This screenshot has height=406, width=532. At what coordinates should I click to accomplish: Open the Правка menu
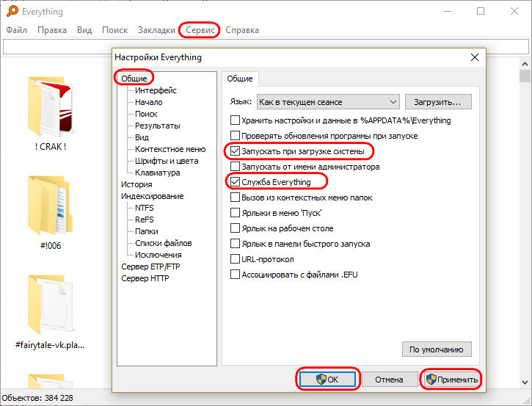pyautogui.click(x=52, y=30)
